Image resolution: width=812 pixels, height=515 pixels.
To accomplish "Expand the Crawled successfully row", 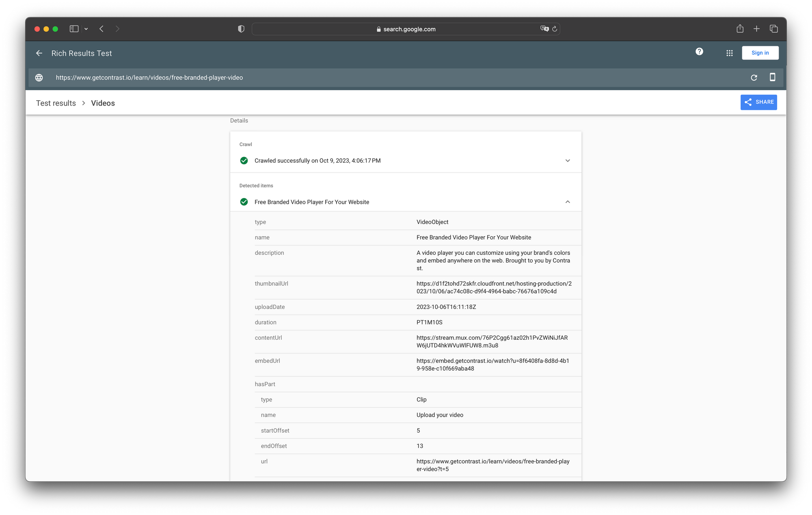I will pyautogui.click(x=406, y=161).
